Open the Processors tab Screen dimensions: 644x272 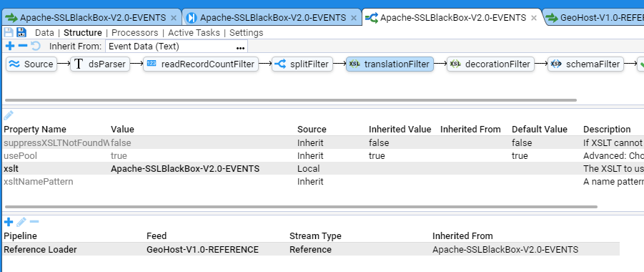pyautogui.click(x=134, y=32)
